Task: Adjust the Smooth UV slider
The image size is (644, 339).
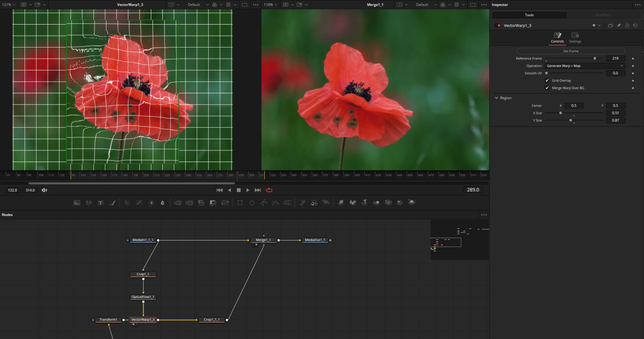Action: pyautogui.click(x=546, y=73)
